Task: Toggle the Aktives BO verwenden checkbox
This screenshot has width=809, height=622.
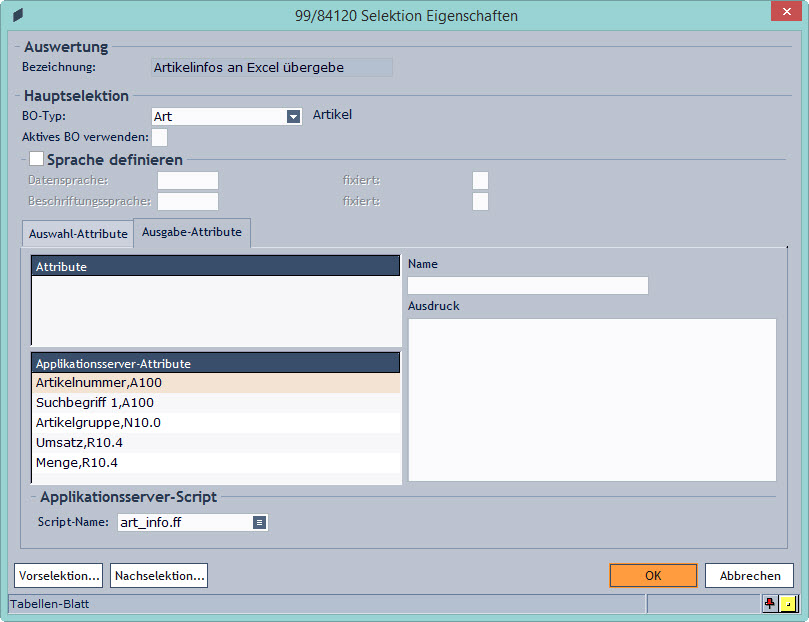Action: pos(159,137)
